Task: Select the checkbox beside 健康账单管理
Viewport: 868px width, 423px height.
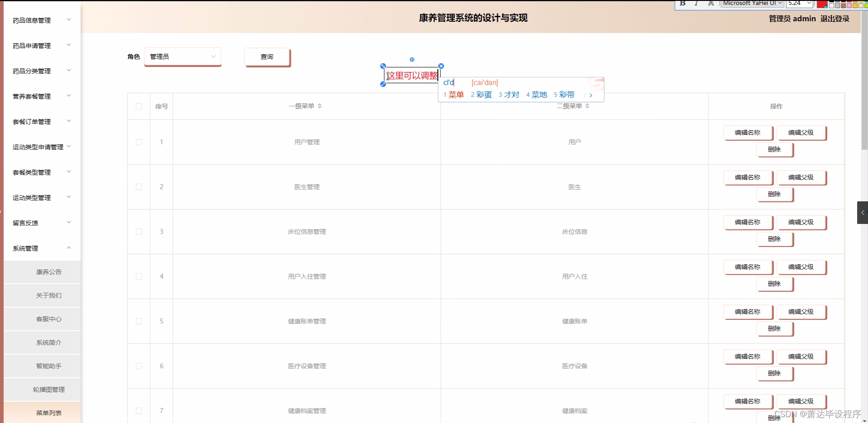Action: pos(139,321)
